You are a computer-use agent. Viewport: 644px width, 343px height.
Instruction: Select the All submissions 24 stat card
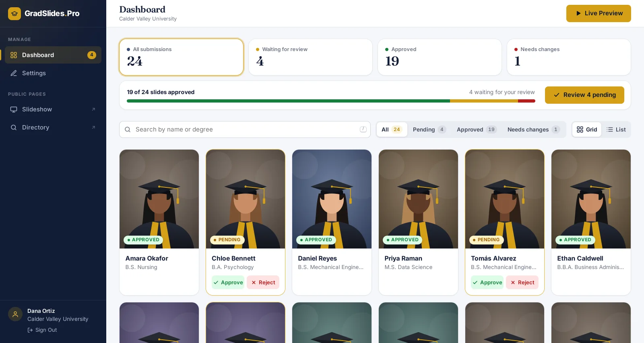tap(182, 57)
